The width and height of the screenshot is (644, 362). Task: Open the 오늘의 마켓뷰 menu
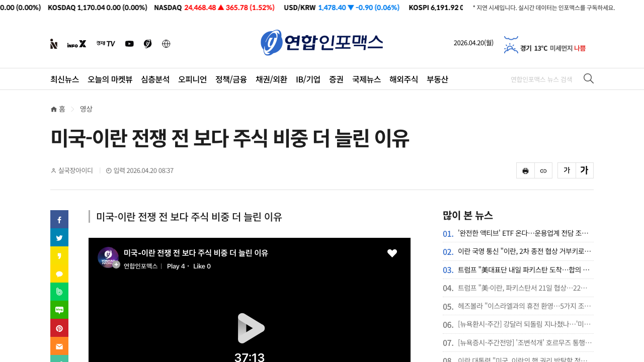[x=110, y=79]
